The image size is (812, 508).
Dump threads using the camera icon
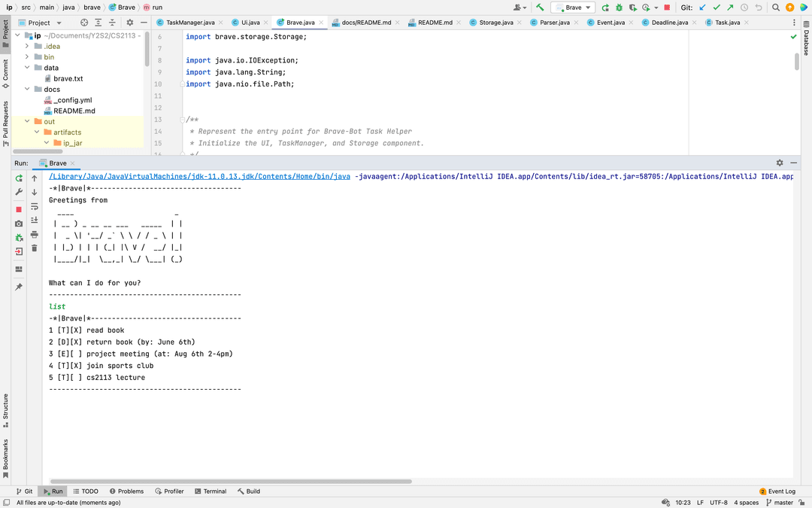(x=19, y=224)
